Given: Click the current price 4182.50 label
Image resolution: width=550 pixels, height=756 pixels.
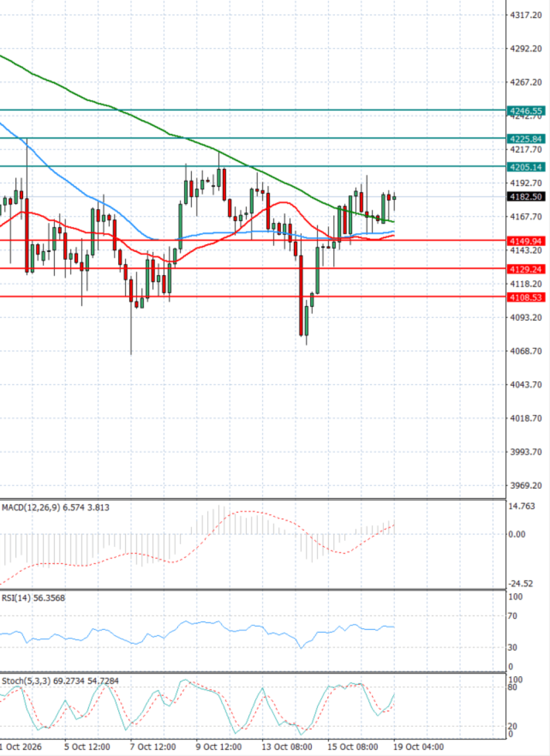Looking at the screenshot, I should pyautogui.click(x=526, y=196).
